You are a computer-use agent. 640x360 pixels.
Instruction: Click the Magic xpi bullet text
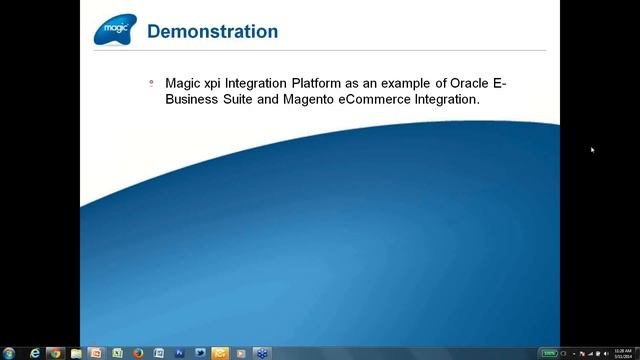coord(336,91)
